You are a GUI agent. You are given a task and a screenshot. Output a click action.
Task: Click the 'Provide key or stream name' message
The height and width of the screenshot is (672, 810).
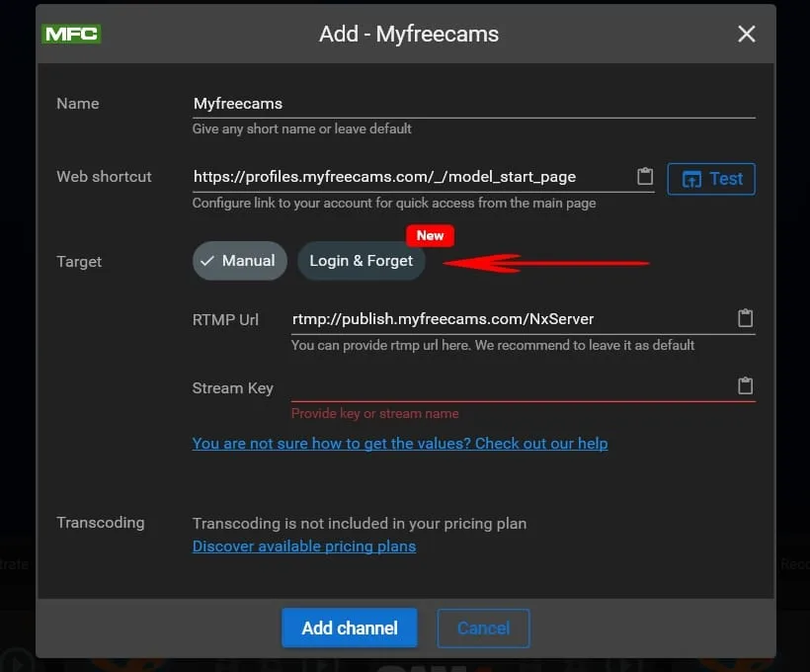click(x=374, y=413)
